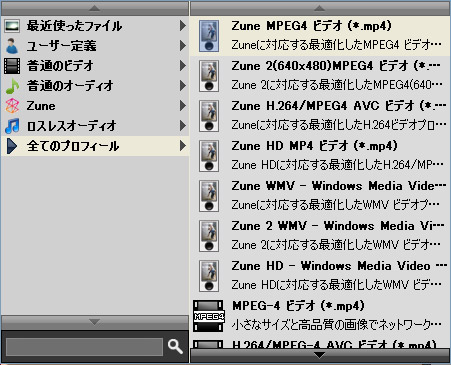This screenshot has height=365, width=451.
Task: Open the Zune category entry
Action: 95,106
